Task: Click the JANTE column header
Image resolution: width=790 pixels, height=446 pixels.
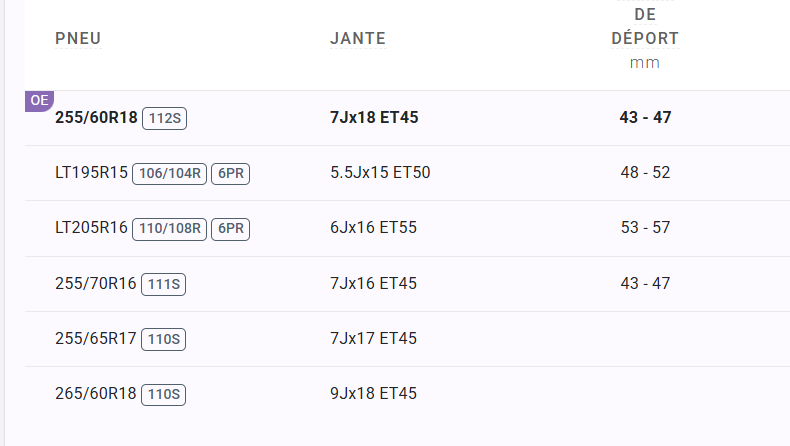Action: pyautogui.click(x=358, y=39)
